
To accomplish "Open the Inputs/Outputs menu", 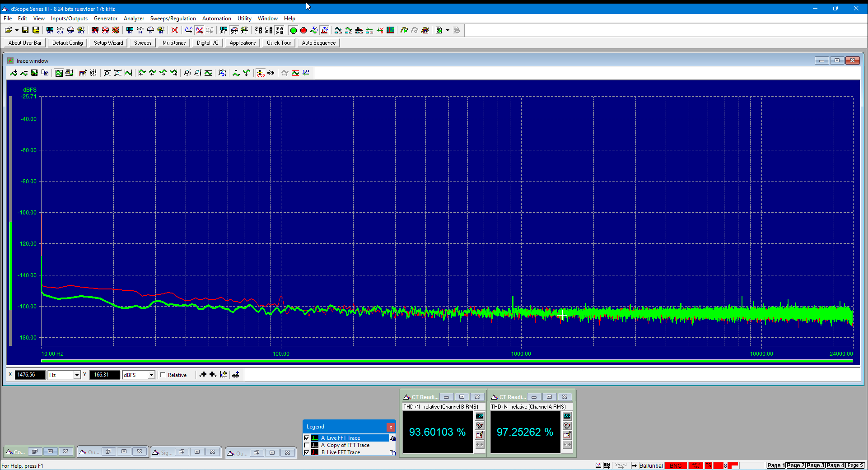I will (69, 19).
